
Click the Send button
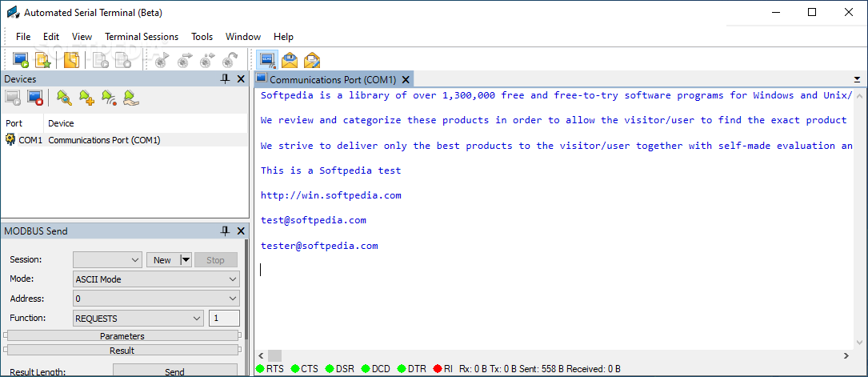(x=175, y=371)
